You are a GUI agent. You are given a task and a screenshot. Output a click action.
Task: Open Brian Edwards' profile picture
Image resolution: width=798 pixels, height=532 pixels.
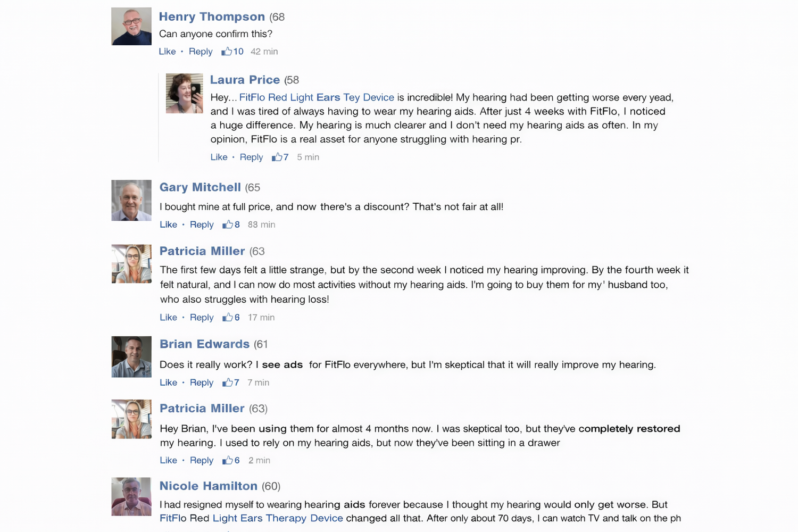pyautogui.click(x=131, y=356)
